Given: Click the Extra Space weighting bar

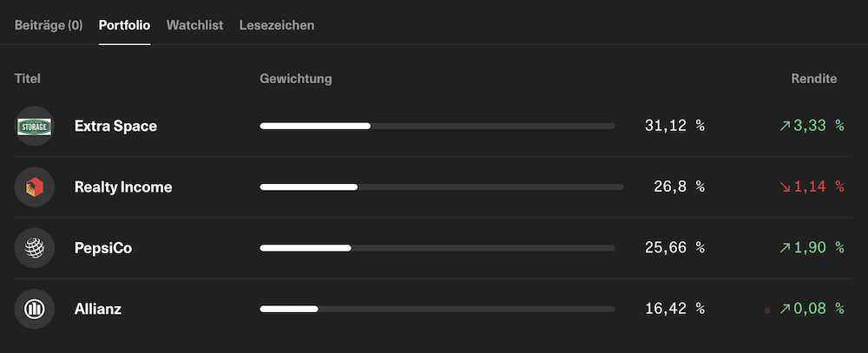Looking at the screenshot, I should [437, 126].
